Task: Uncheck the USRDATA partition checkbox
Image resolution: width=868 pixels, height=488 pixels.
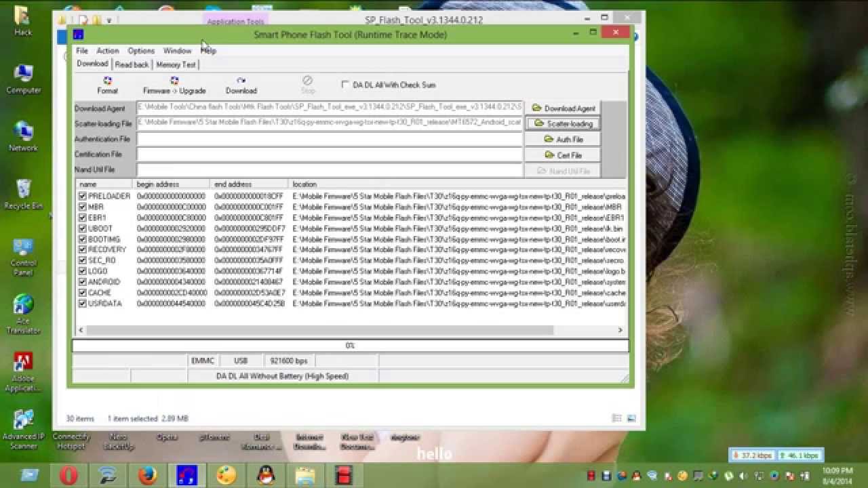Action: pos(83,304)
